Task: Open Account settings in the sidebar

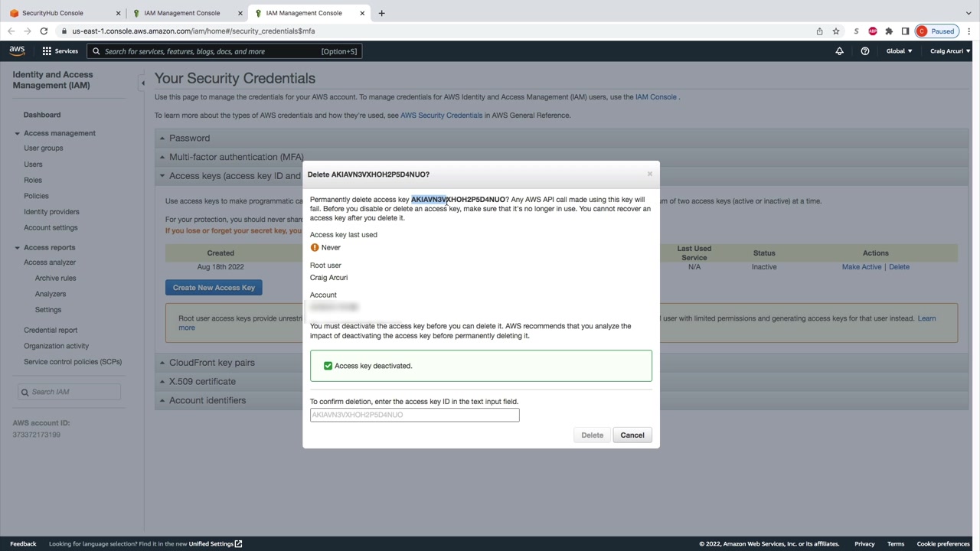Action: [51, 228]
